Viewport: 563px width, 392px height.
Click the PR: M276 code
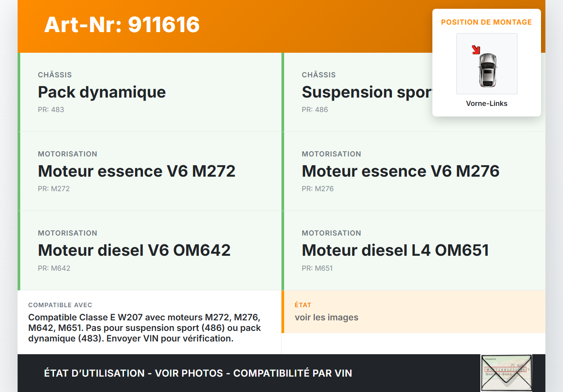coord(318,189)
